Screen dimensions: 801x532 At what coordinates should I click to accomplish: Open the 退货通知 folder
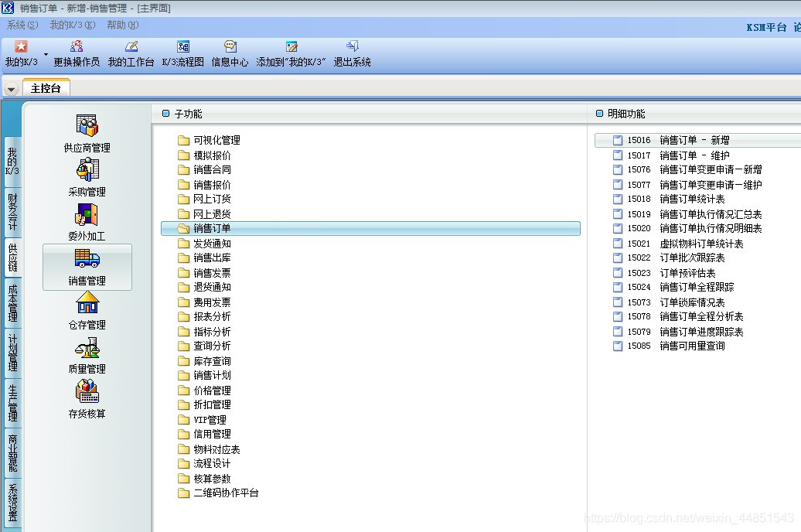[x=204, y=287]
